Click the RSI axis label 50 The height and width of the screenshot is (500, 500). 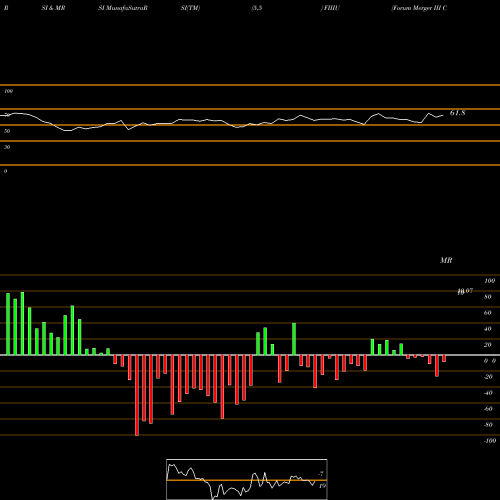(x=7, y=131)
